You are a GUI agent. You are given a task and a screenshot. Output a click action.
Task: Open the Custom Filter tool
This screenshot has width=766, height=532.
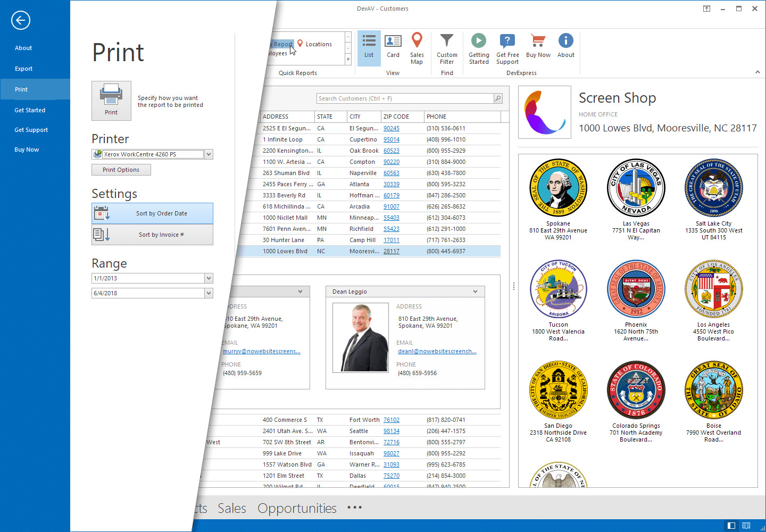pos(447,48)
